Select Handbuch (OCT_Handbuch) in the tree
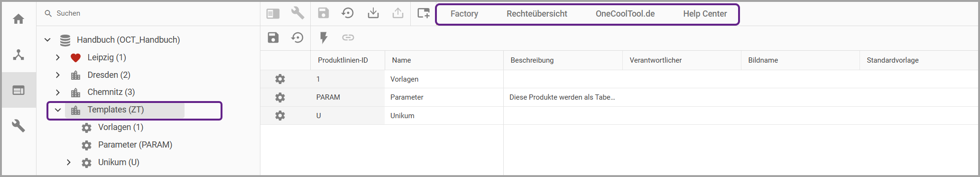Screen dimensions: 980x177 click(129, 40)
